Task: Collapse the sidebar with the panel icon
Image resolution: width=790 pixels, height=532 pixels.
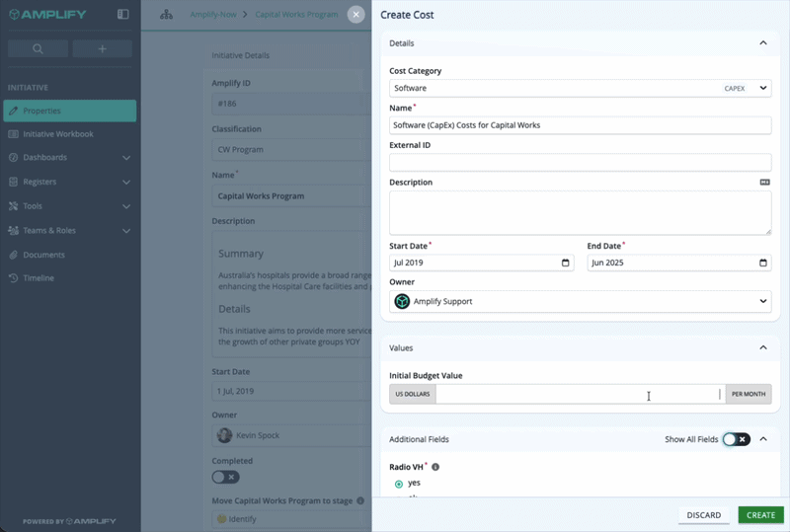Action: click(122, 14)
